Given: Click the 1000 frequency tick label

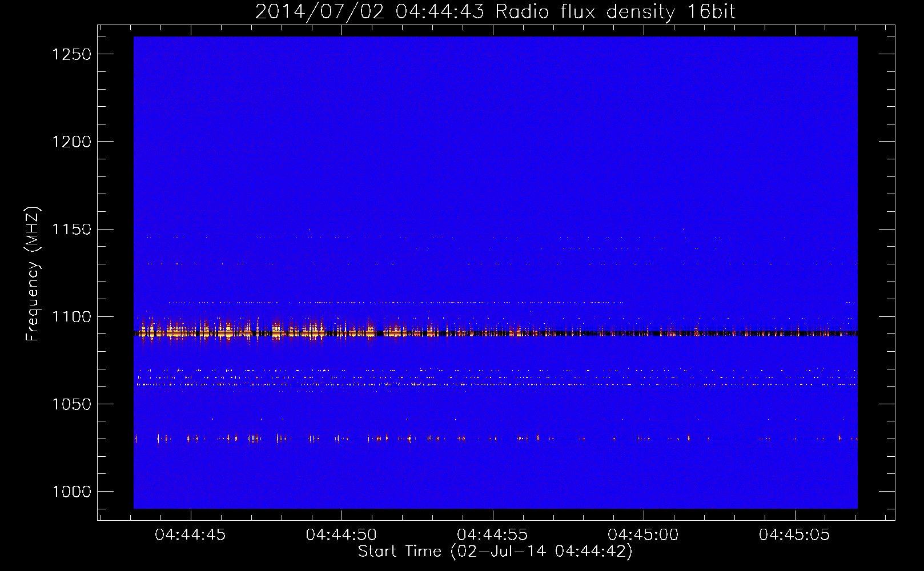Looking at the screenshot, I should 72,492.
